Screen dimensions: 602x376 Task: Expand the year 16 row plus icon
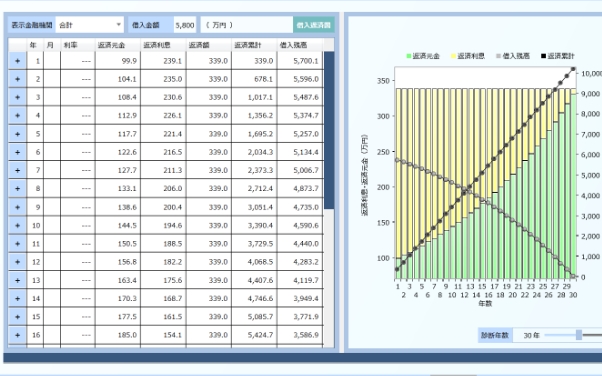(x=17, y=335)
